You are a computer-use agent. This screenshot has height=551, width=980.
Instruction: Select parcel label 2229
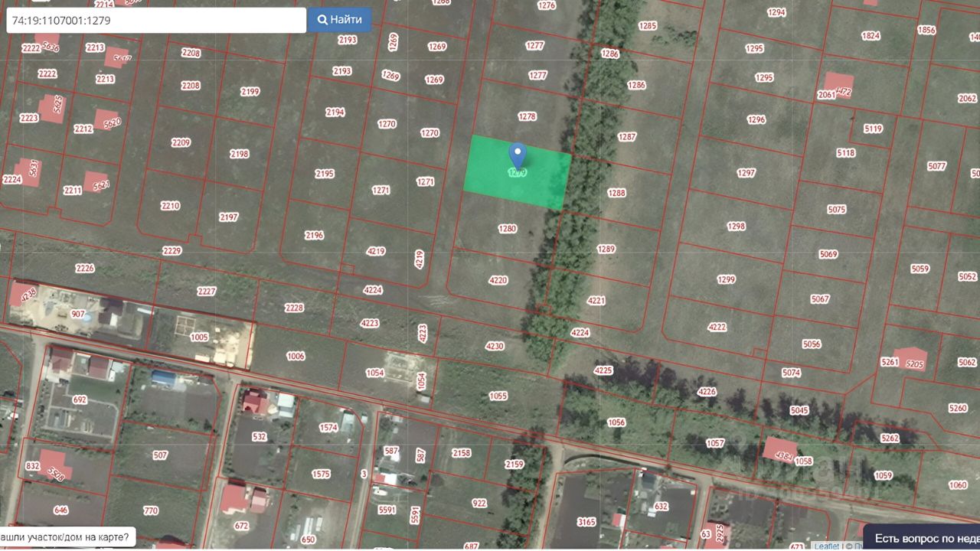tap(172, 251)
